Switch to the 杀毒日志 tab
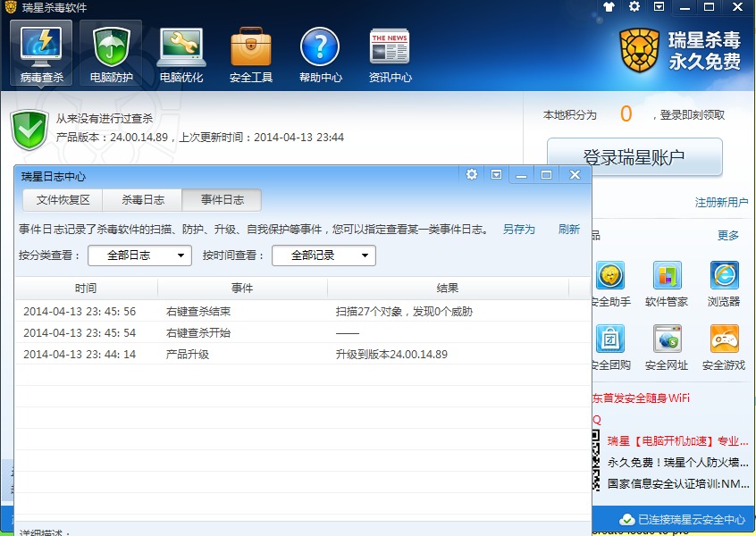Image resolution: width=756 pixels, height=536 pixels. tap(142, 200)
